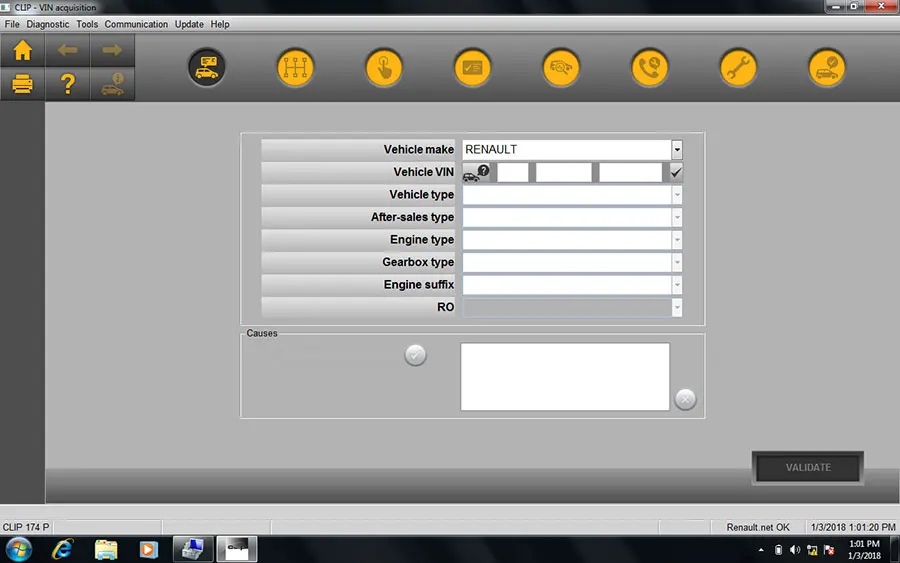900x563 pixels.
Task: Expand the Vehicle type dropdown
Action: point(677,195)
